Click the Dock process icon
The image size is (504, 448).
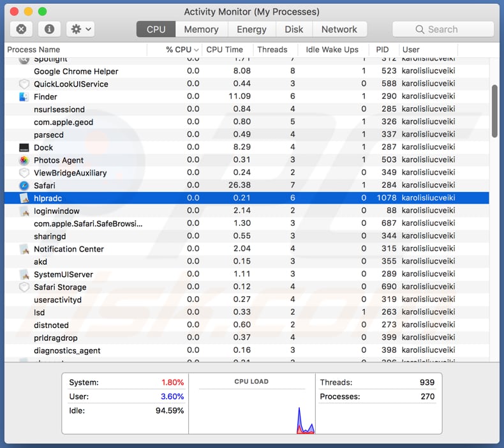(x=24, y=147)
